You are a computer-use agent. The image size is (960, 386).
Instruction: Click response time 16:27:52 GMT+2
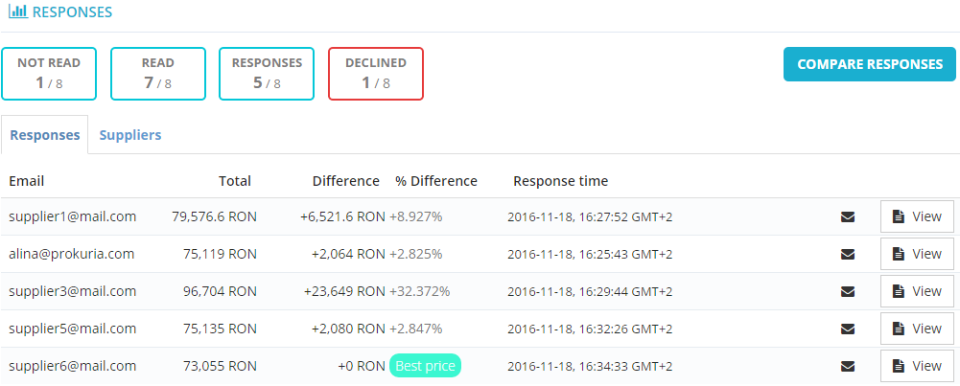click(x=590, y=217)
